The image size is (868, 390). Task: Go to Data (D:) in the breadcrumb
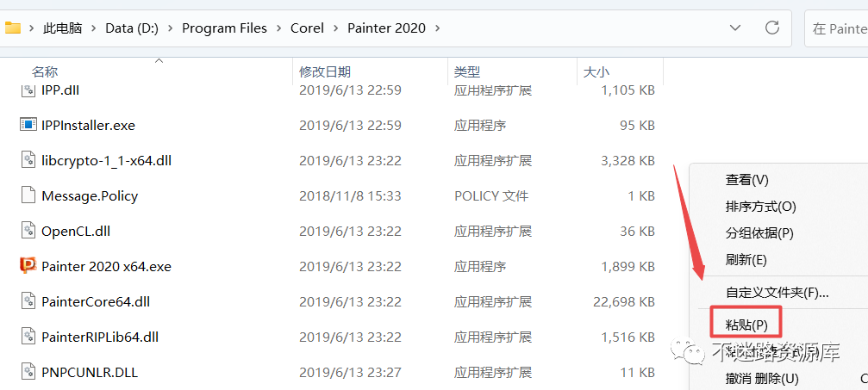tap(132, 28)
